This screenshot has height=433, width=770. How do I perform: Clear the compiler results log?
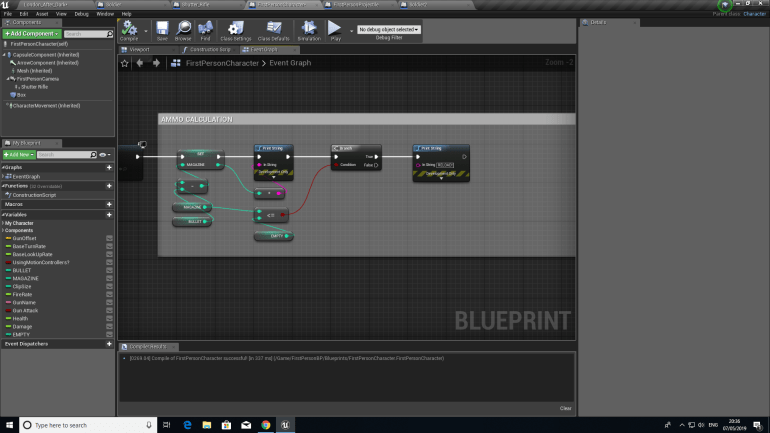(x=565, y=408)
